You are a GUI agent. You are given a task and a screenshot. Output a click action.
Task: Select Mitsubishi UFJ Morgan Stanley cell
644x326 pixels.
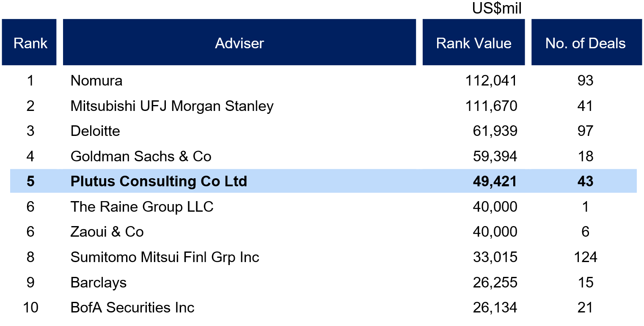click(x=172, y=106)
